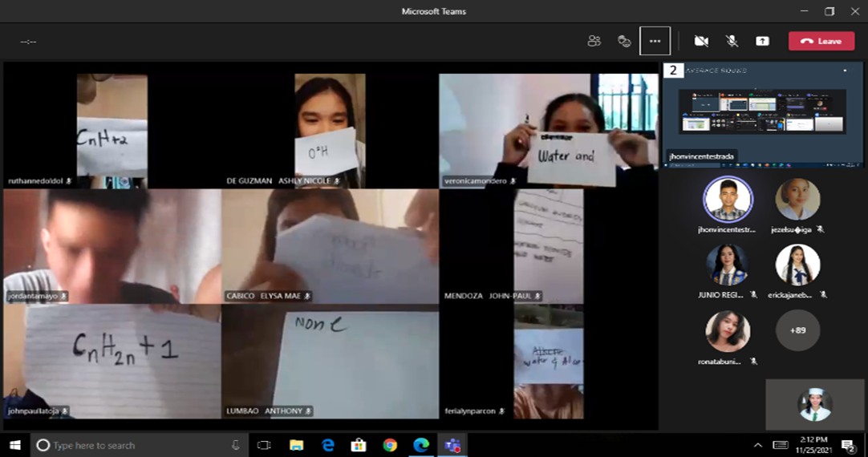Select veronicamondero's video tile
The image size is (868, 457).
[x=548, y=131]
